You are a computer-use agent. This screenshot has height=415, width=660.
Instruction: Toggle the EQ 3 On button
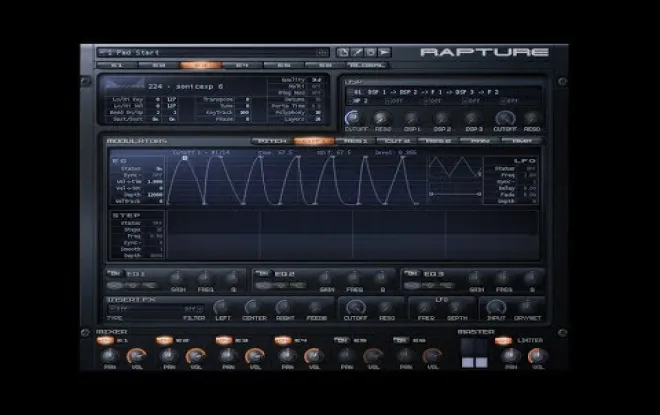[x=411, y=274]
